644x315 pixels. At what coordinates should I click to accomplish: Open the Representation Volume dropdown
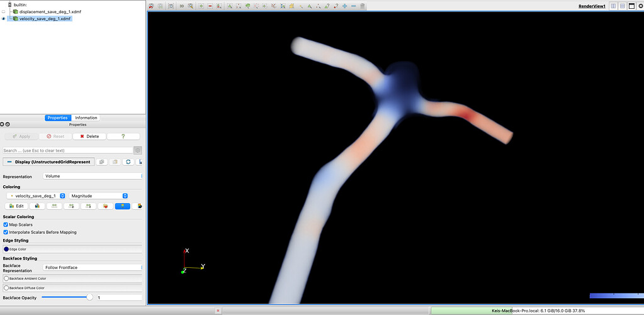[x=92, y=176]
